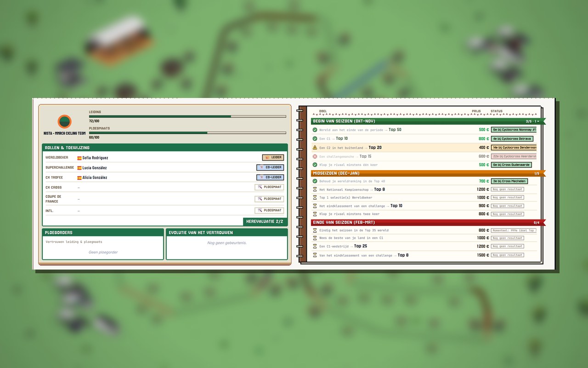Click the Ploegmaat button in the Intl. row
The image size is (588, 368).
click(x=269, y=210)
